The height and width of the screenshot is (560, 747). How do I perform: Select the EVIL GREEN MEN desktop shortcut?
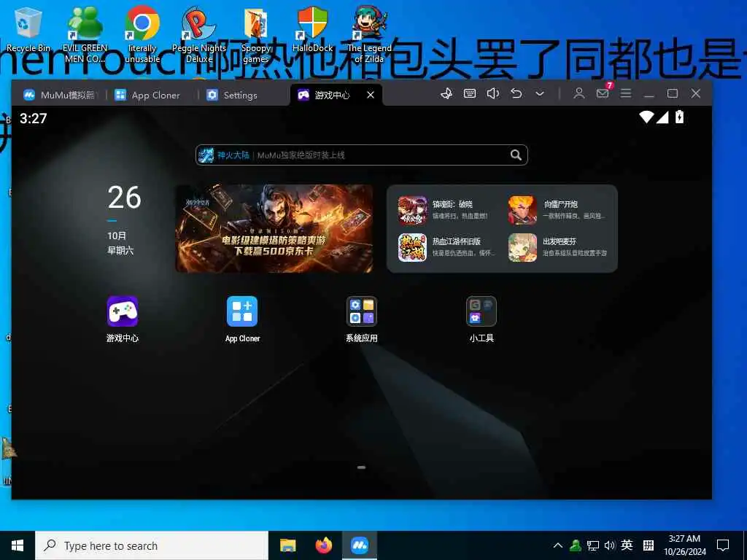[x=85, y=34]
